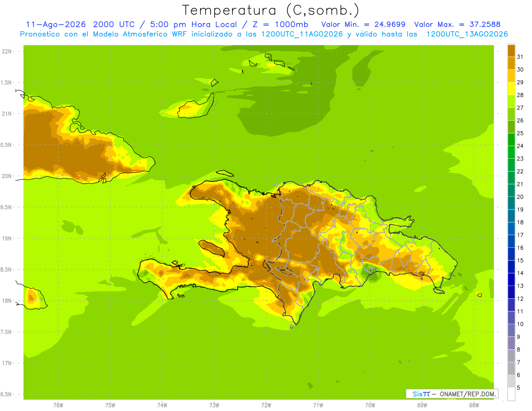The height and width of the screenshot is (411, 532).
Task: Click latitude axis label "17N"
Action: pyautogui.click(x=8, y=363)
